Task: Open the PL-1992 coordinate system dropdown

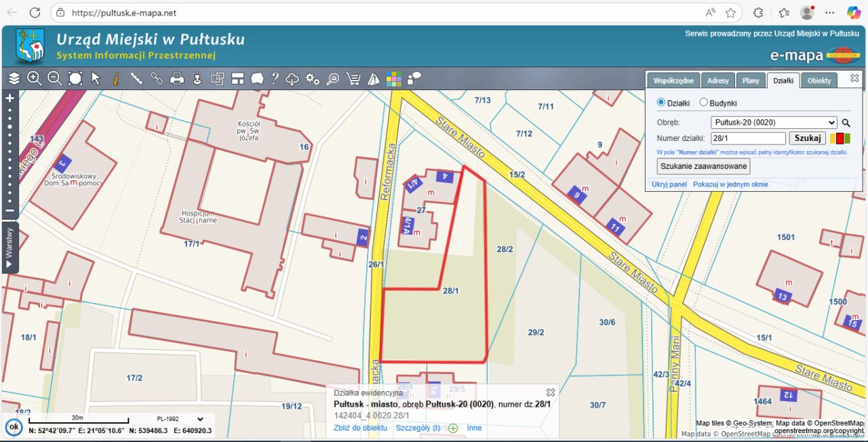Action: [x=180, y=419]
